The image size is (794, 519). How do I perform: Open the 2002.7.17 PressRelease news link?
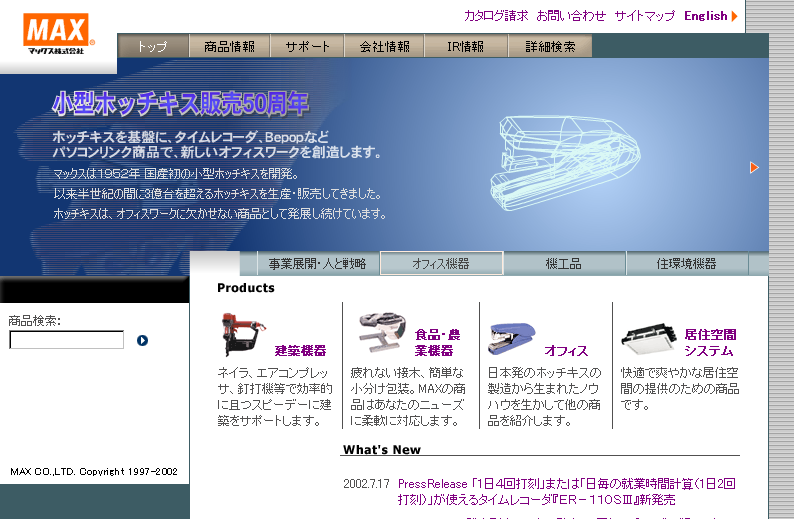tap(567, 491)
